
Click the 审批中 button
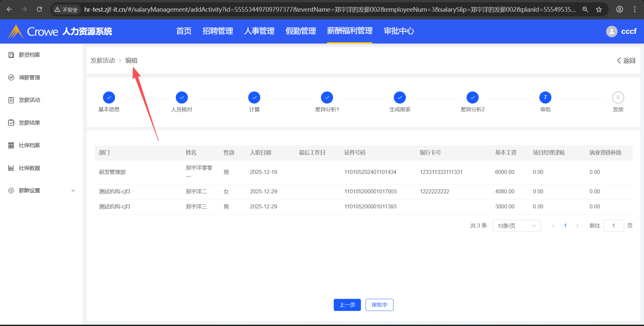coord(379,305)
